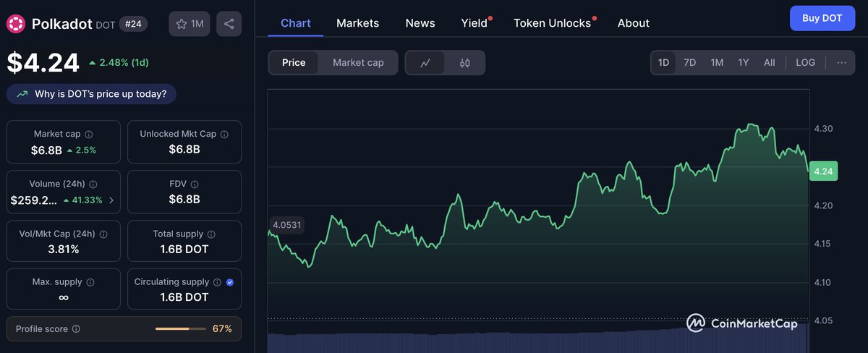Viewport: 868px width, 353px height.
Task: Click the Buy DOT button
Action: [x=822, y=18]
